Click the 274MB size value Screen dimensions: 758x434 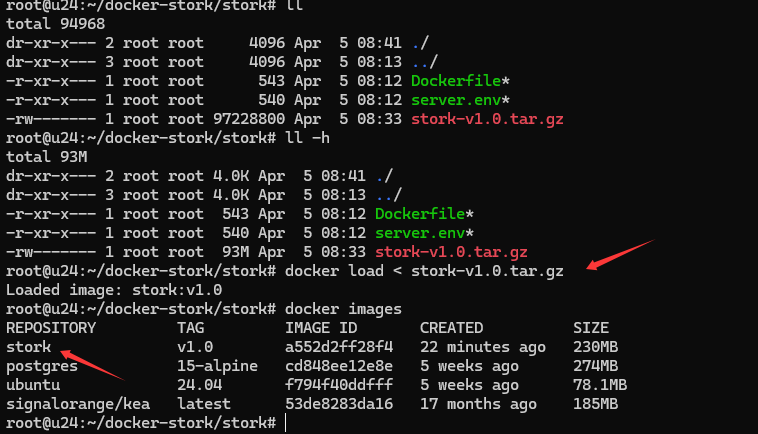pyautogui.click(x=596, y=366)
